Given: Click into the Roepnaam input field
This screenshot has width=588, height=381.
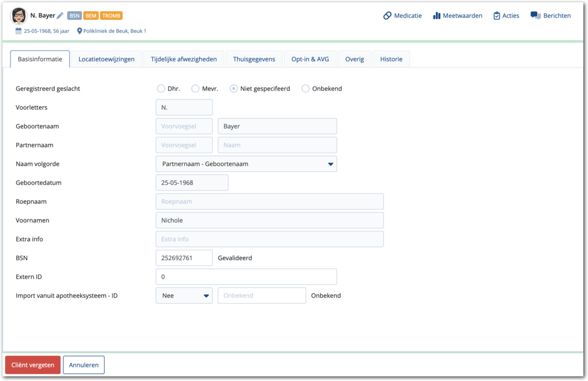Looking at the screenshot, I should tap(270, 202).
